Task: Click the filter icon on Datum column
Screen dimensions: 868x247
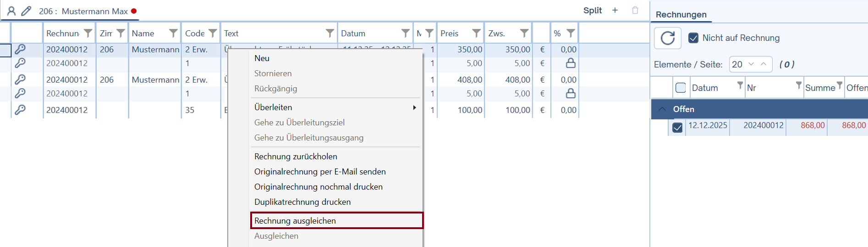Action: 406,33
